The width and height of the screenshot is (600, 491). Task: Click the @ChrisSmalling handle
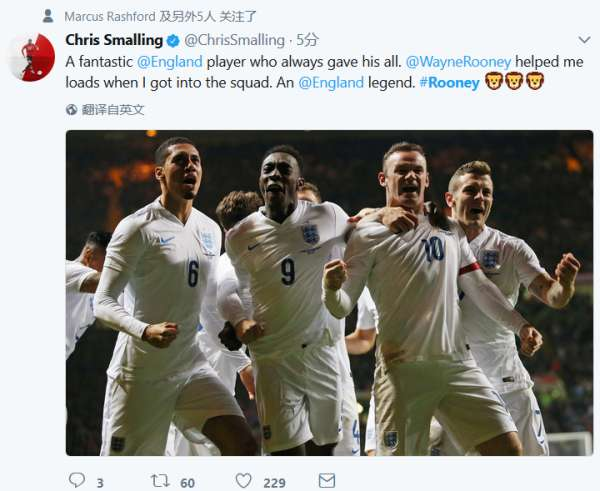click(x=234, y=40)
